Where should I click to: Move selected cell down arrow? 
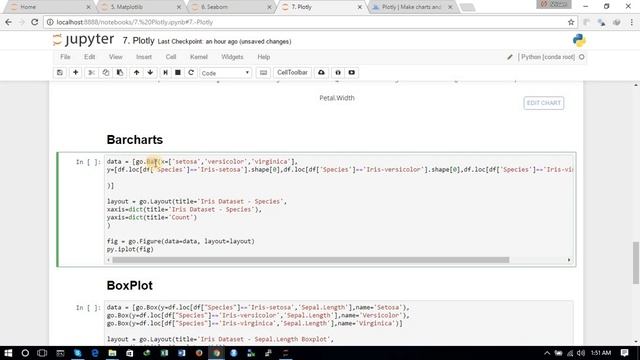pyautogui.click(x=150, y=73)
